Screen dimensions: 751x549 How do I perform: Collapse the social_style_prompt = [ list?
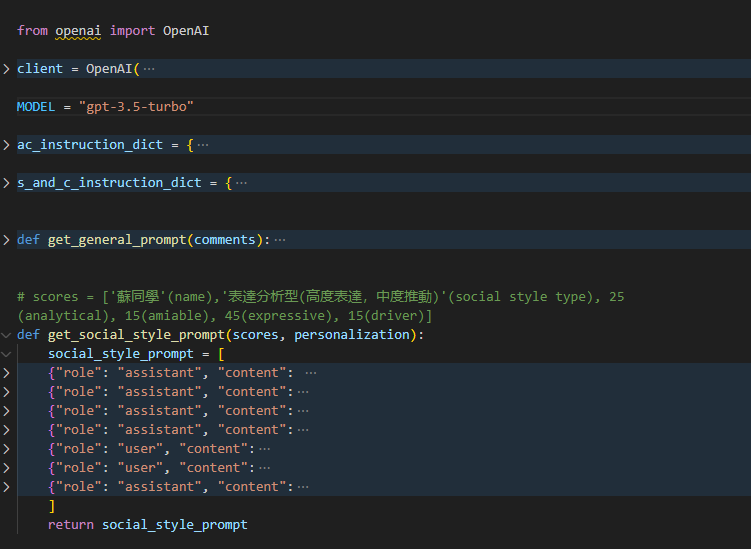pyautogui.click(x=6, y=354)
